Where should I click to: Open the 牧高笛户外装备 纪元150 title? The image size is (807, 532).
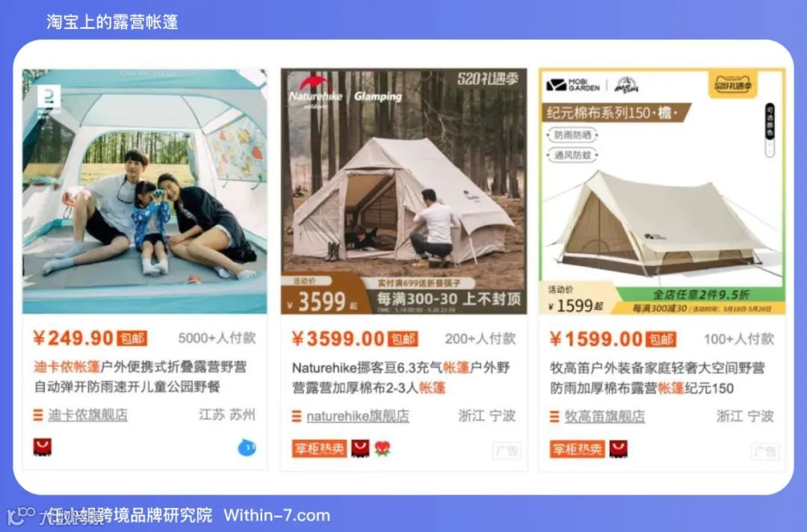658,378
